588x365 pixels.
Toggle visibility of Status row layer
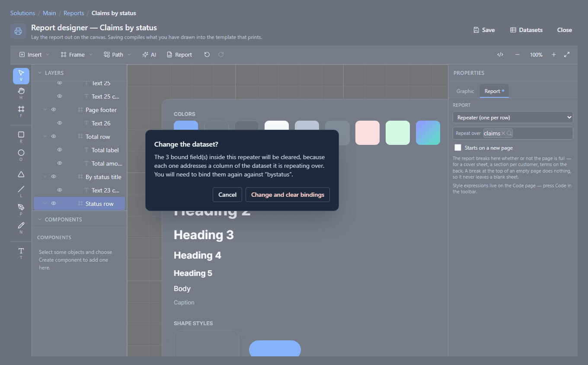(54, 204)
